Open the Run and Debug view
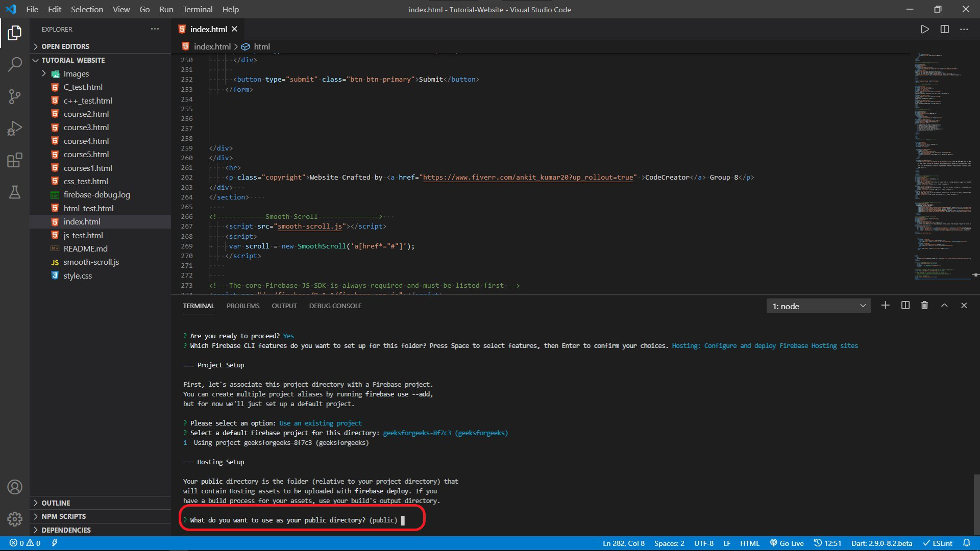This screenshot has width=980, height=551. 15,128
